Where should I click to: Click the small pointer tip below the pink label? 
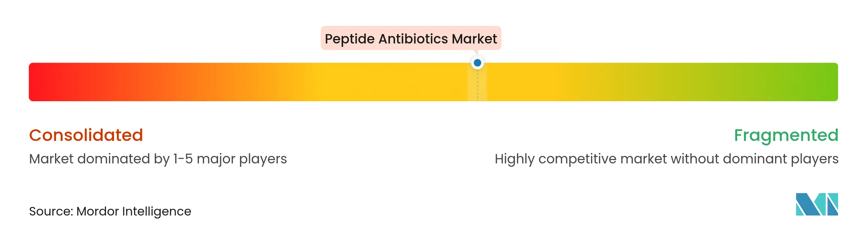(475, 52)
